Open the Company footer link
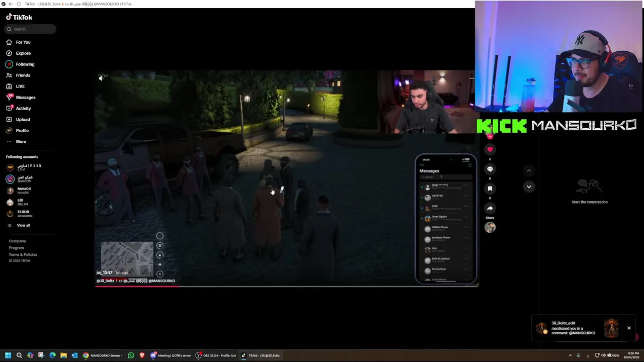644x362 pixels. (x=17, y=241)
